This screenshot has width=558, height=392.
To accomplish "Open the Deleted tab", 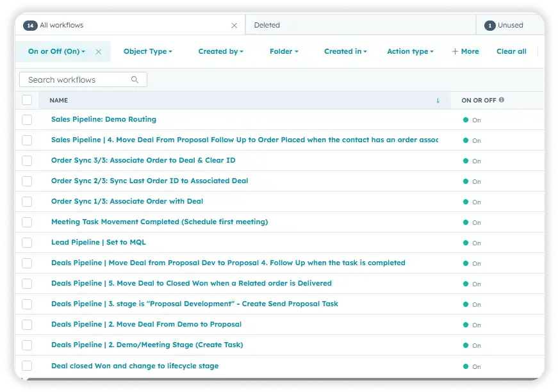I will pos(361,25).
